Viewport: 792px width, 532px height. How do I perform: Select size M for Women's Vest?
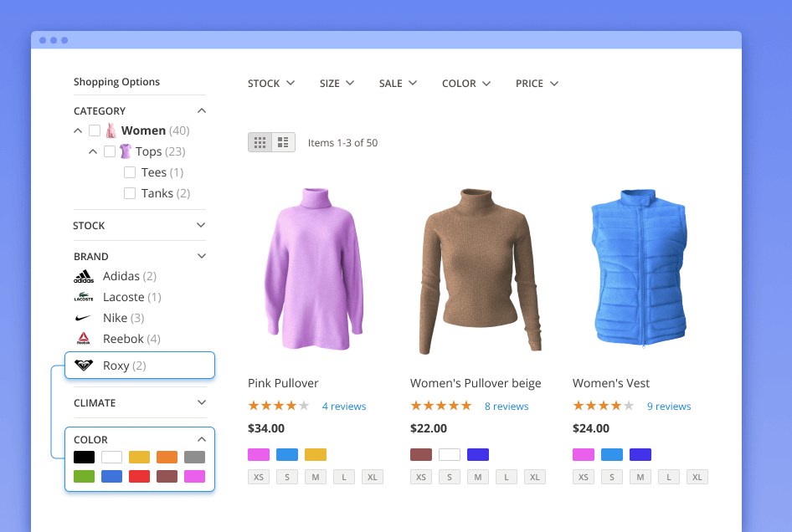[640, 477]
